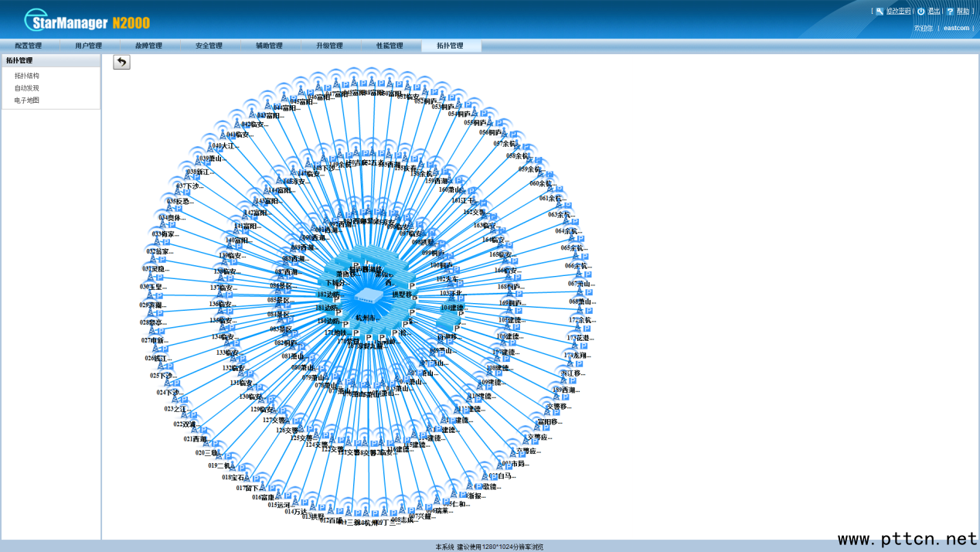This screenshot has height=552, width=980.
Task: Click the 修改密码 link
Action: coord(898,12)
